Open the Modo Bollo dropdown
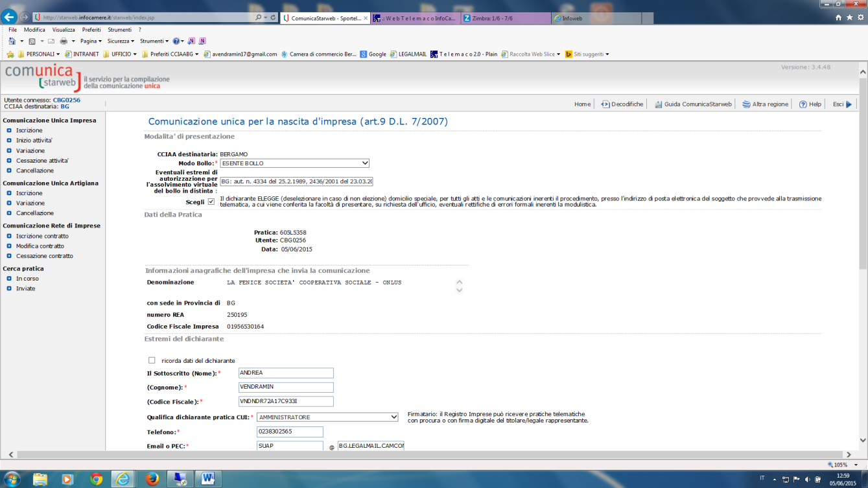The height and width of the screenshot is (488, 868). (295, 163)
